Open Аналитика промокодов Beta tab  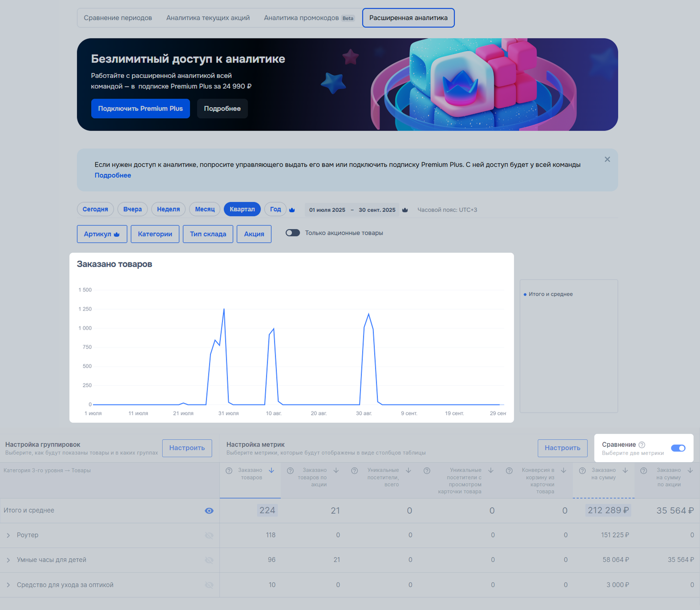tap(309, 18)
